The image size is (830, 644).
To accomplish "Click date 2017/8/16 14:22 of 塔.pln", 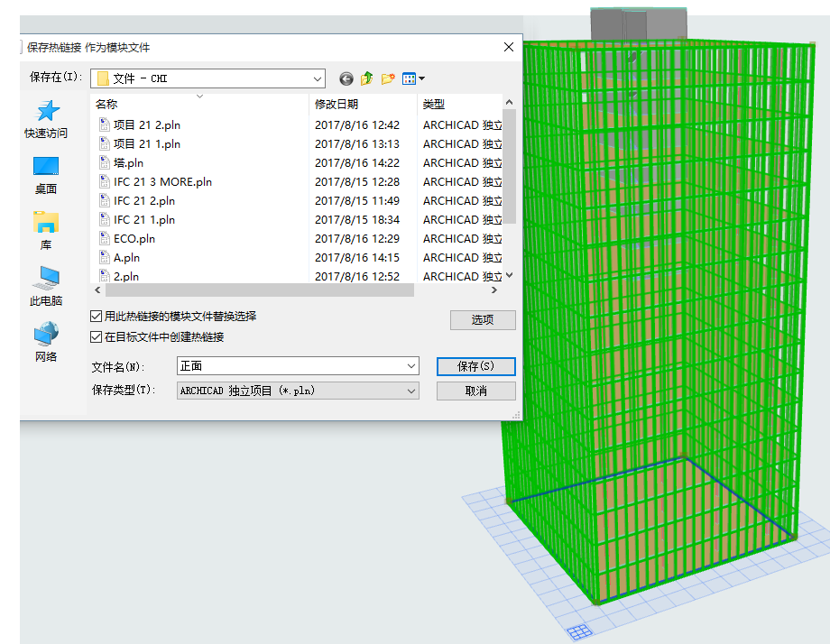I will coord(357,163).
